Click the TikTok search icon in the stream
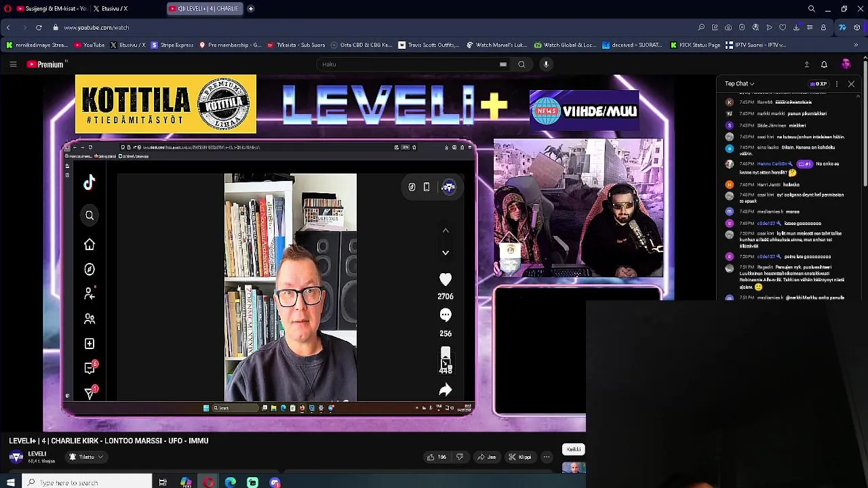The width and height of the screenshot is (868, 488). tap(90, 216)
